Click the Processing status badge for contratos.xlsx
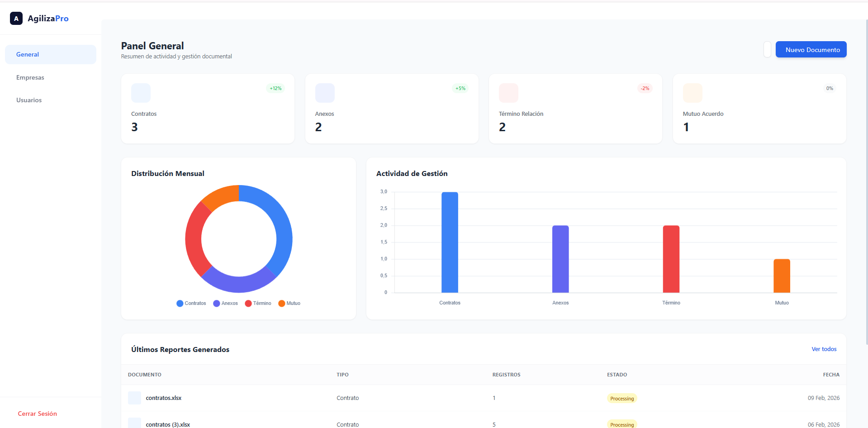868x428 pixels. (622, 398)
